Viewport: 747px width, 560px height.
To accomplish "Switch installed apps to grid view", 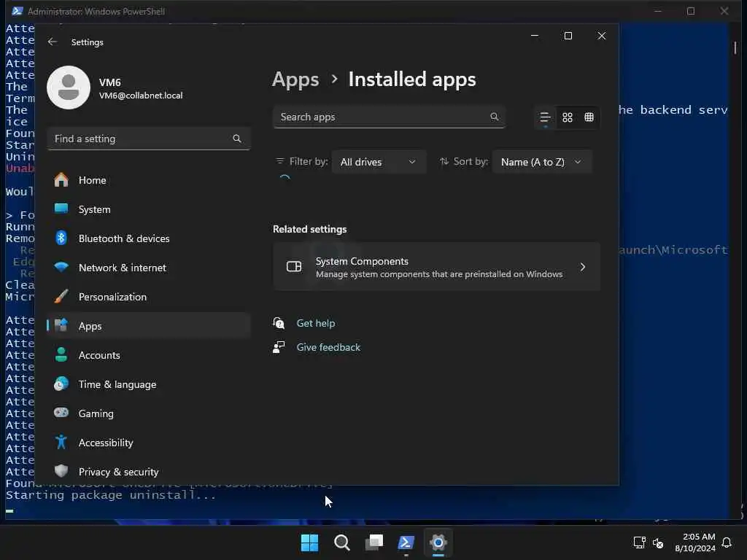I will [567, 117].
